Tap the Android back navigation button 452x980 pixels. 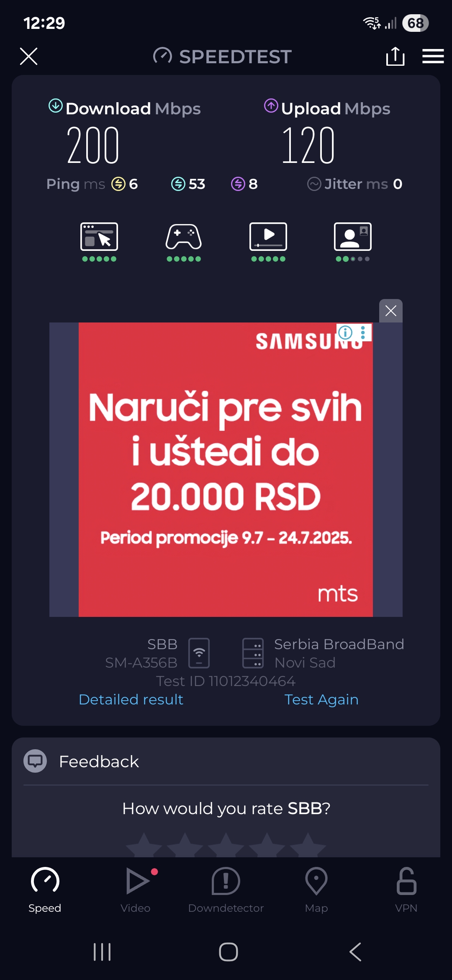tap(355, 952)
